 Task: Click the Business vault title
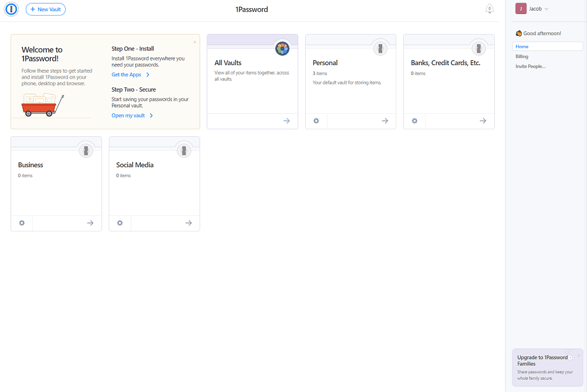[x=31, y=165]
